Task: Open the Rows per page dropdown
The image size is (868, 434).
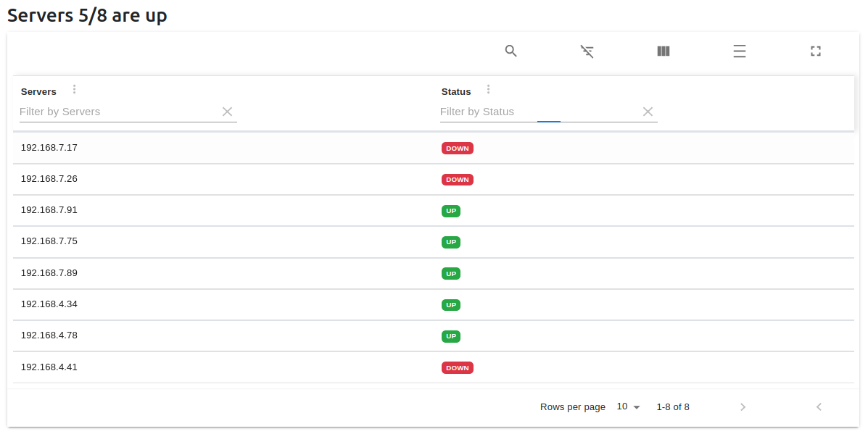Action: pyautogui.click(x=628, y=407)
